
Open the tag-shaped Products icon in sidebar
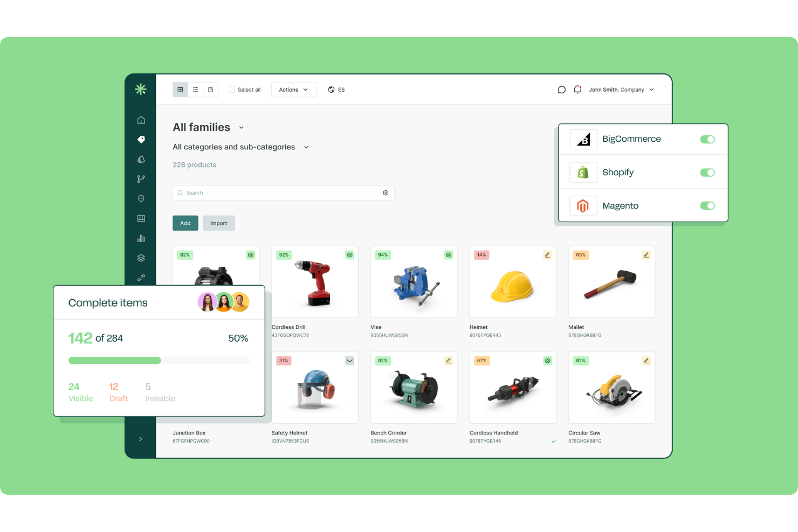(x=141, y=140)
